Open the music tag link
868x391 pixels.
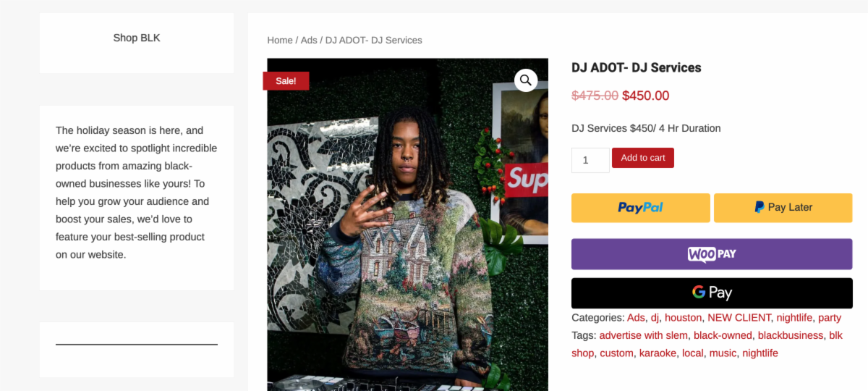[723, 353]
